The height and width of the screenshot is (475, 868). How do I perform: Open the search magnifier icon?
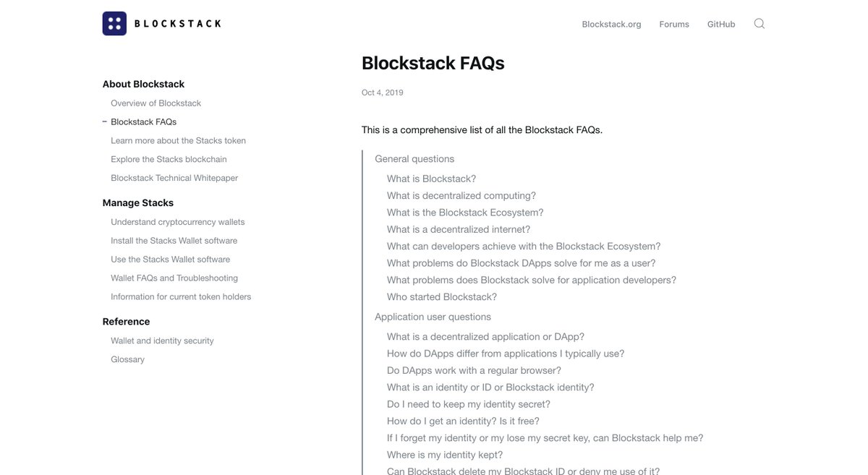click(759, 24)
